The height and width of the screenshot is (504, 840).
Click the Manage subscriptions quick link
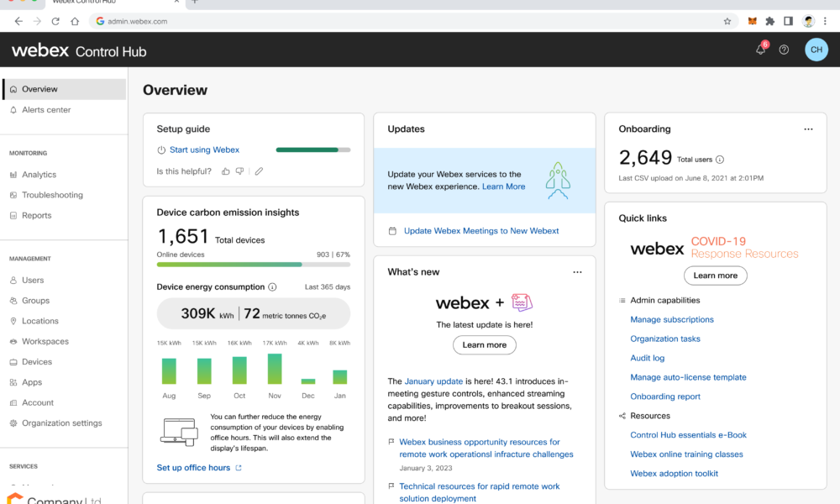tap(672, 320)
